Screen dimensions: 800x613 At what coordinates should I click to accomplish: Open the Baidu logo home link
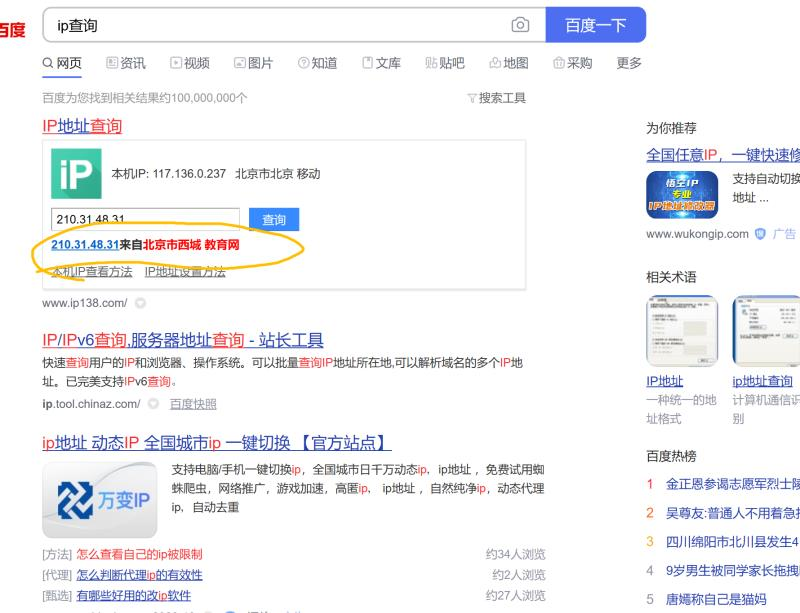(x=12, y=29)
